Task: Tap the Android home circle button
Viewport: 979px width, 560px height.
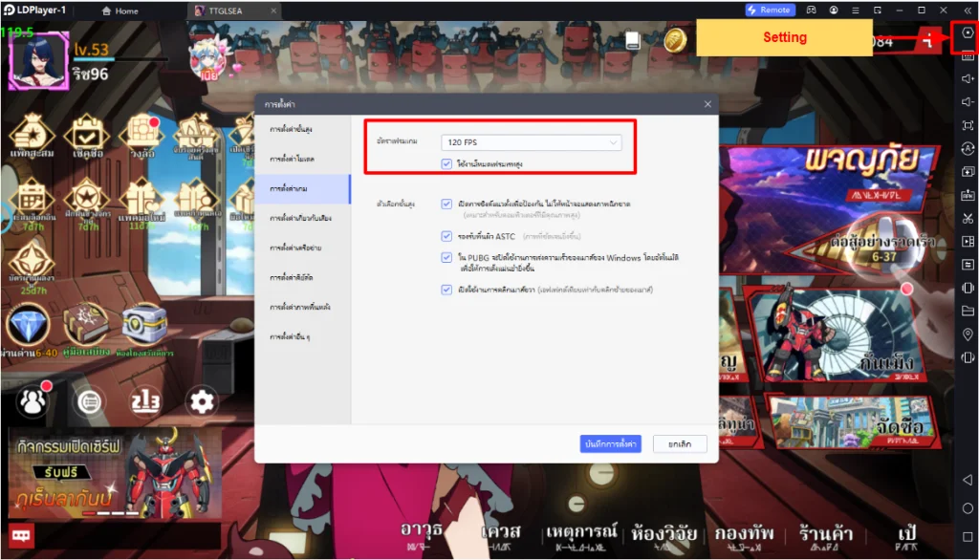Action: [x=968, y=508]
